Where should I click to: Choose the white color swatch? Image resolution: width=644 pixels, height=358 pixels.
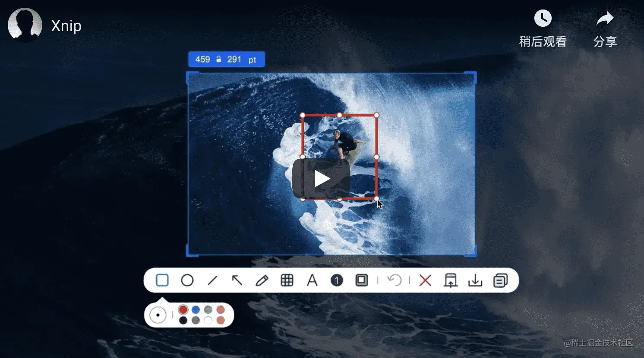point(208,320)
